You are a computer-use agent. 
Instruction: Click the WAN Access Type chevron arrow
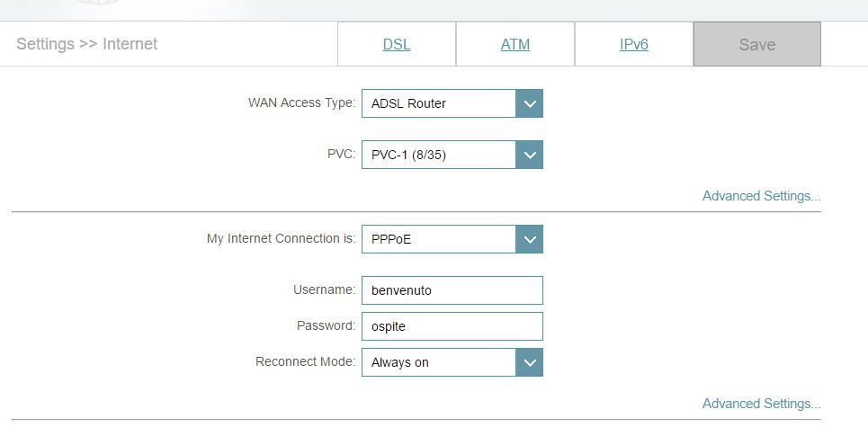click(530, 103)
